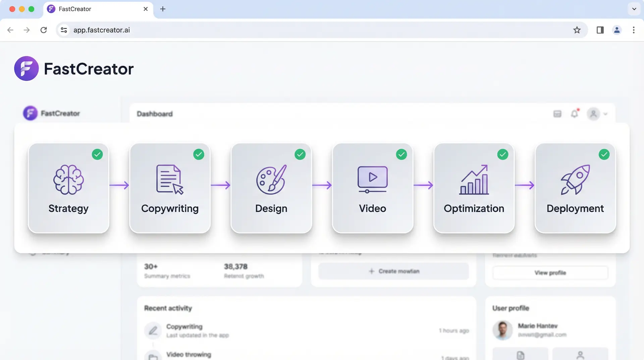Open the browser tab overflow chevron

(634, 9)
